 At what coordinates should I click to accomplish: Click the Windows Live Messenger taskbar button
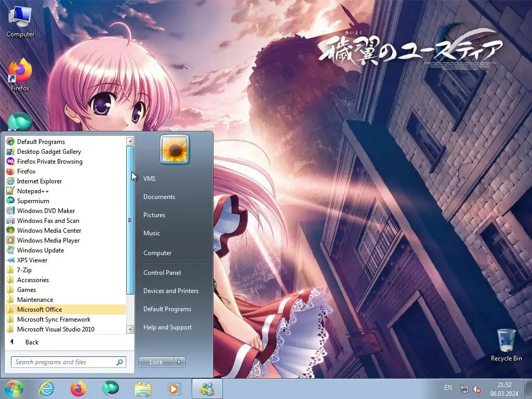click(x=207, y=389)
